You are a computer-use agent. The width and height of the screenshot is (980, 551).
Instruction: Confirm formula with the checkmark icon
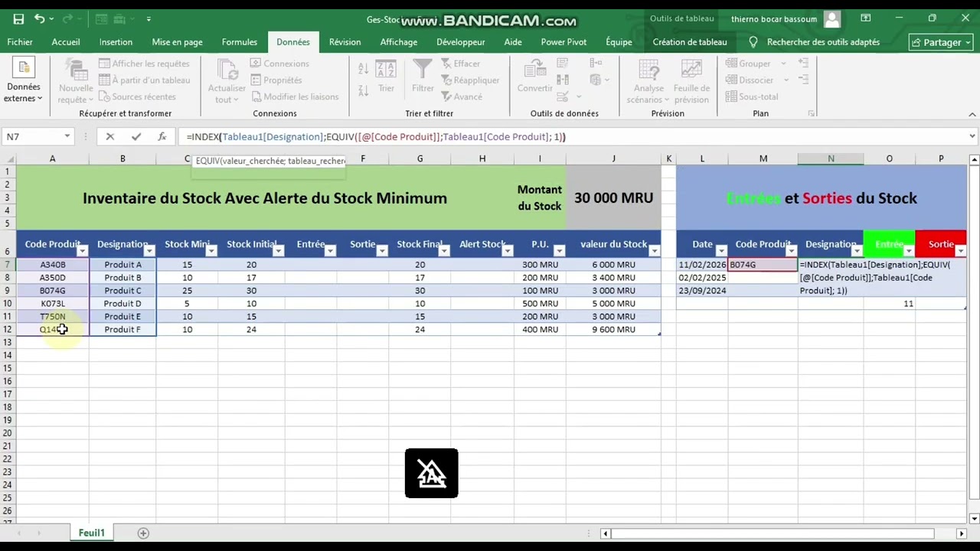(136, 136)
